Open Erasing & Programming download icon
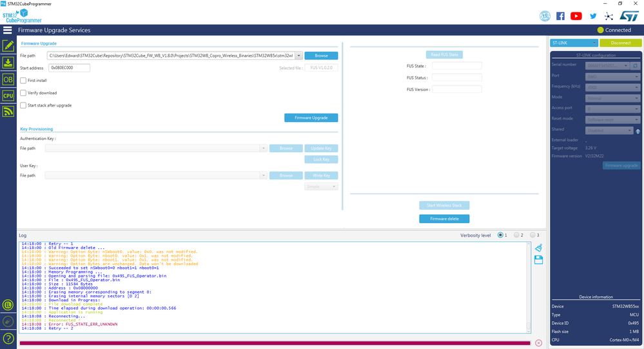644x349 pixels. [x=8, y=63]
